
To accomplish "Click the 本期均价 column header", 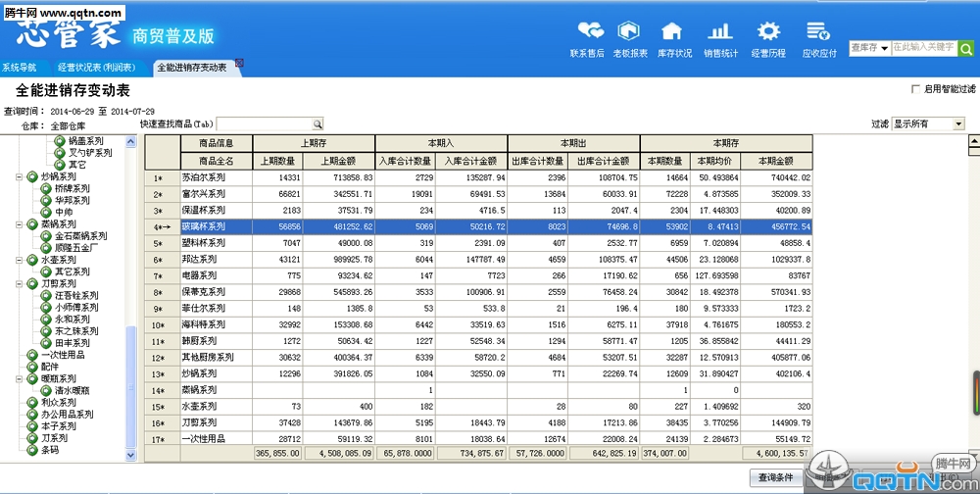I will 715,161.
